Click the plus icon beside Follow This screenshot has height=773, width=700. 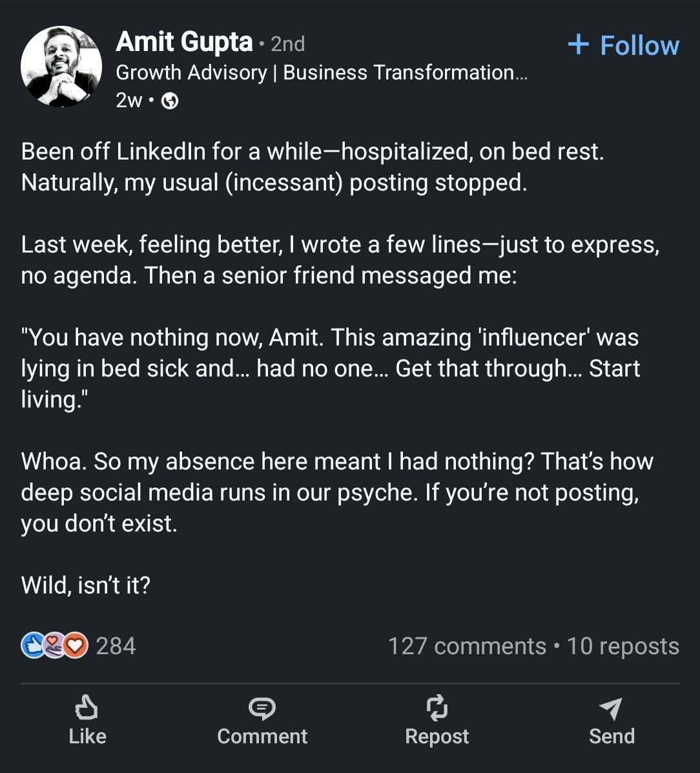[579, 45]
